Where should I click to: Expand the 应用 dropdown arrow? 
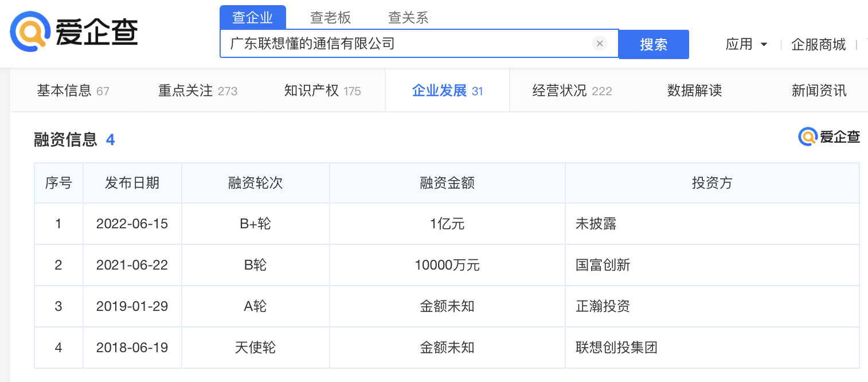click(764, 44)
